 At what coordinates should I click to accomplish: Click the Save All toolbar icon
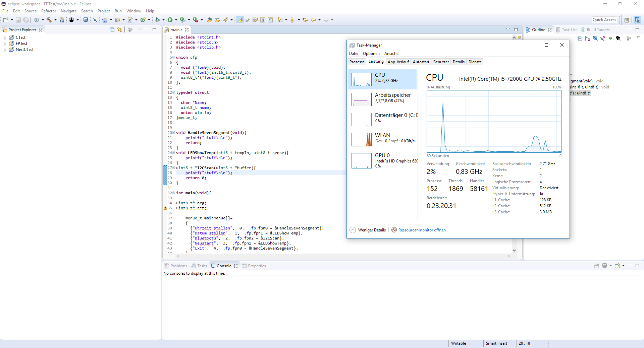(x=26, y=20)
